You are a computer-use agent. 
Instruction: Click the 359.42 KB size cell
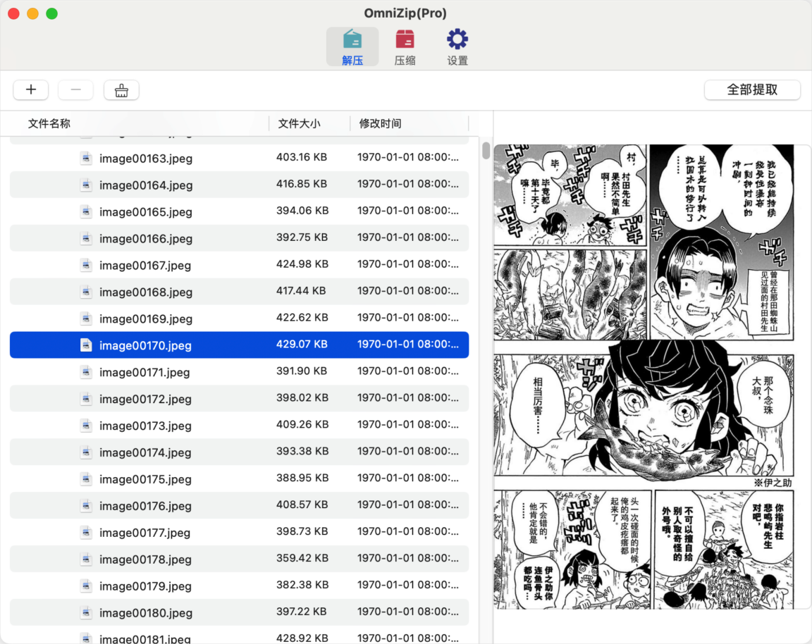[302, 558]
